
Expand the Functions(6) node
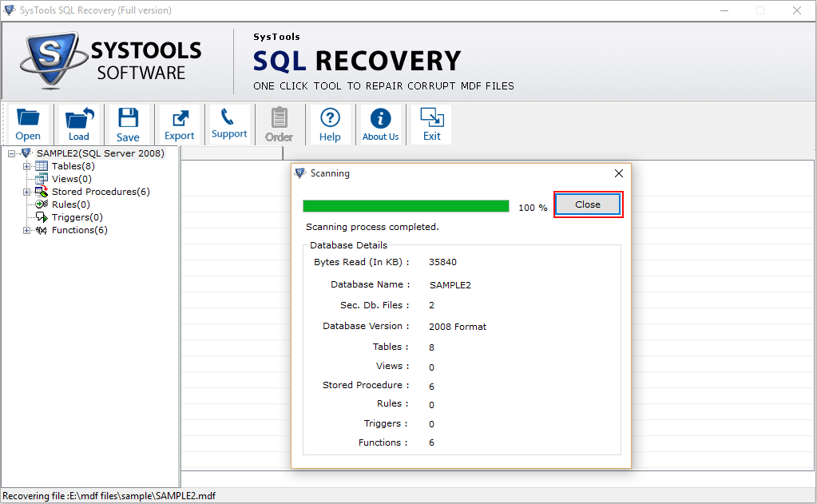tap(26, 230)
